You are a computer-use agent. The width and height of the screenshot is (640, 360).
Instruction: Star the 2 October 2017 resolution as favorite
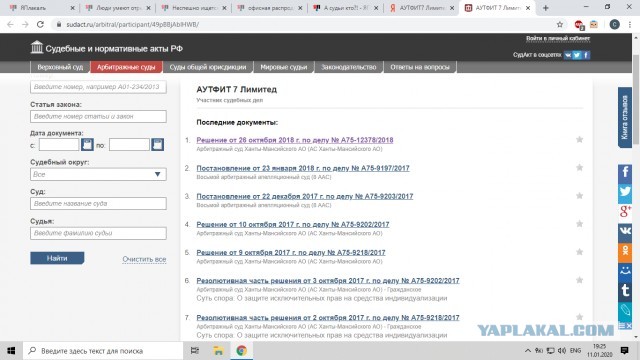(x=579, y=317)
